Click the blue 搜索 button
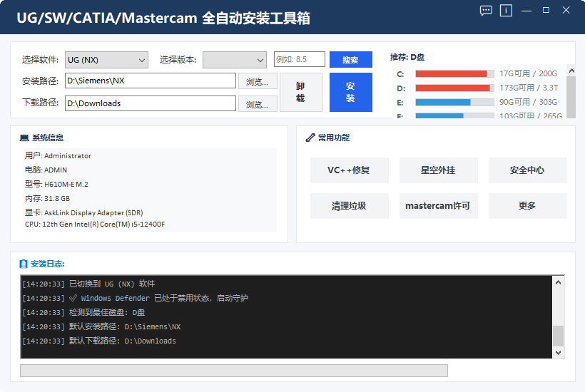 point(351,60)
